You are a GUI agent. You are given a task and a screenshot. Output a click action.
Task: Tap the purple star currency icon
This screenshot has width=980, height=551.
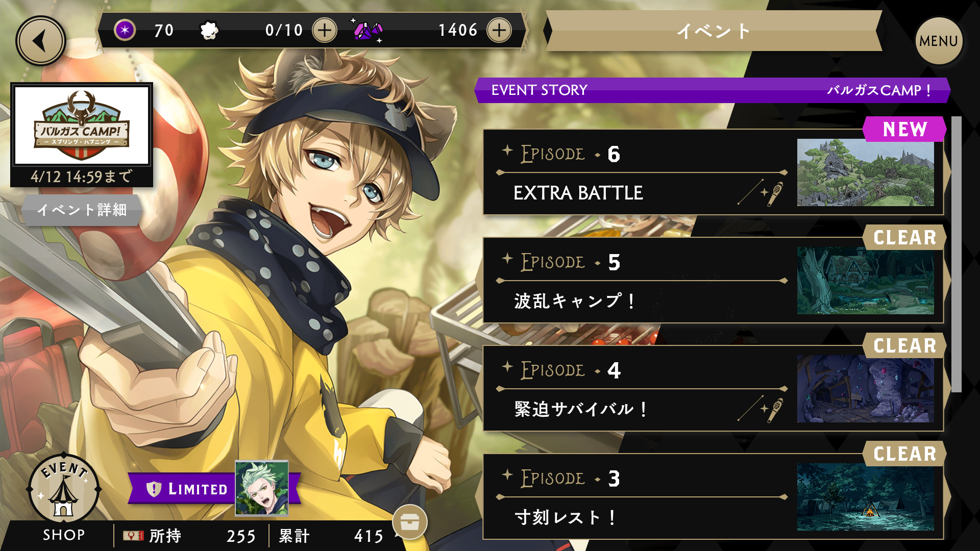tap(125, 30)
